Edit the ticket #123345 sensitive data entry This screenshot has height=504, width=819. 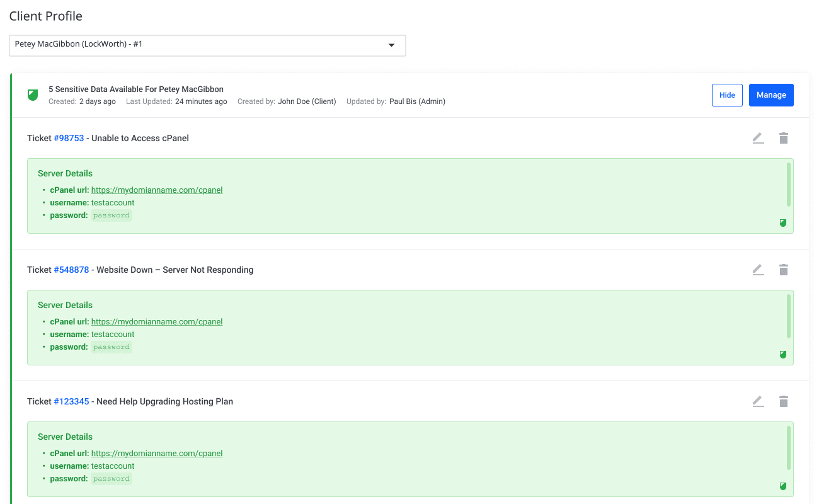pyautogui.click(x=758, y=401)
